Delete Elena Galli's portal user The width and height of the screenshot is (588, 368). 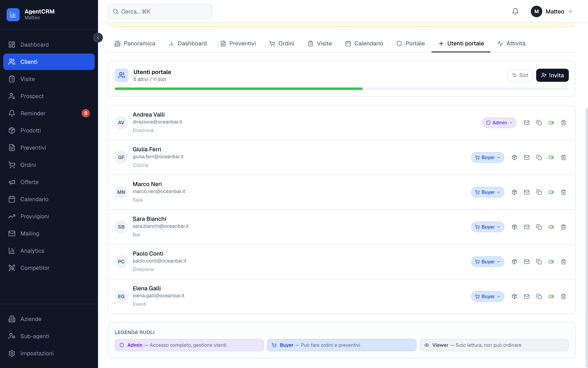(563, 296)
